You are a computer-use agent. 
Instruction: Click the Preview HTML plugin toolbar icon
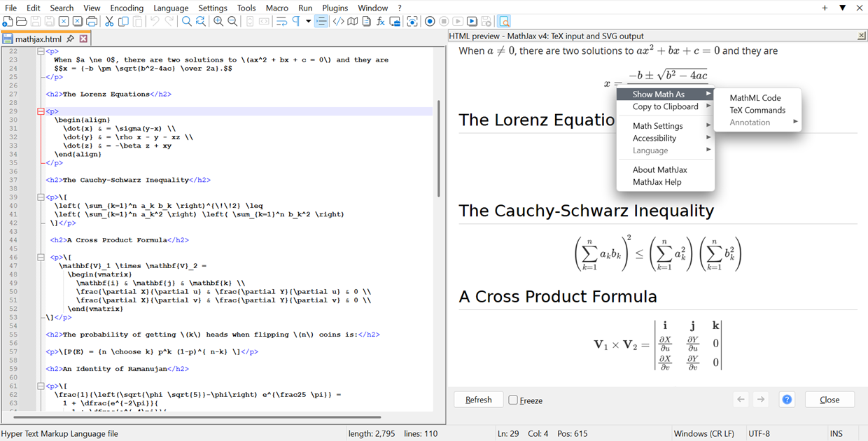(x=505, y=22)
